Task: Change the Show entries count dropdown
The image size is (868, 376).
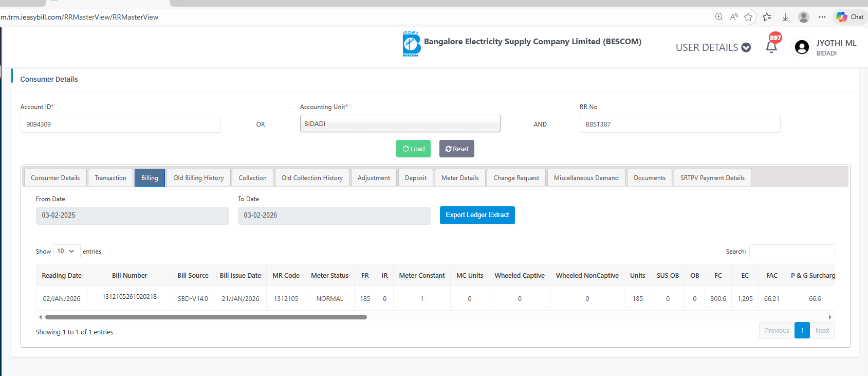Action: [66, 251]
